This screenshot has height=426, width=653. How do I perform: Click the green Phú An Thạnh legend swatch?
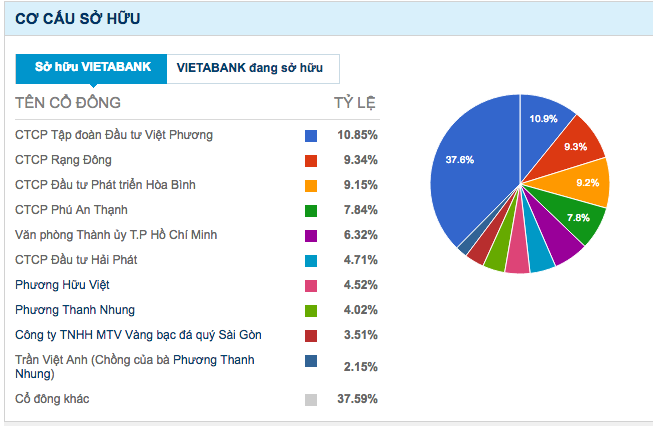[x=311, y=210]
